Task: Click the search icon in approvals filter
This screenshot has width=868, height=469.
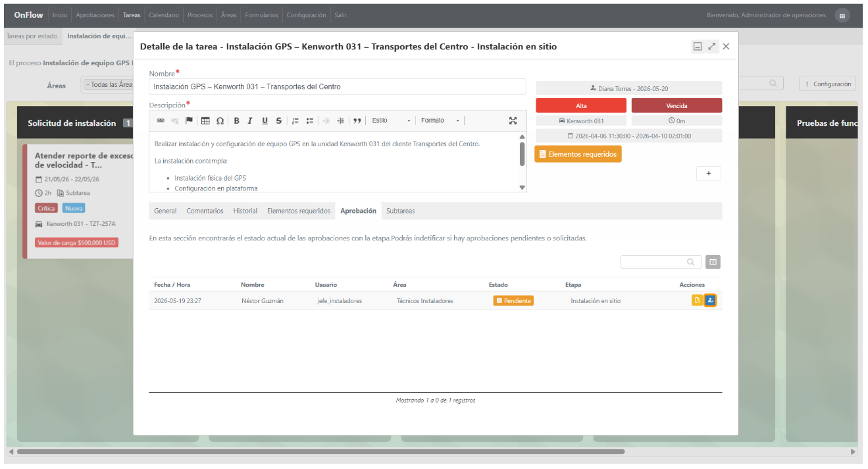Action: (x=690, y=262)
